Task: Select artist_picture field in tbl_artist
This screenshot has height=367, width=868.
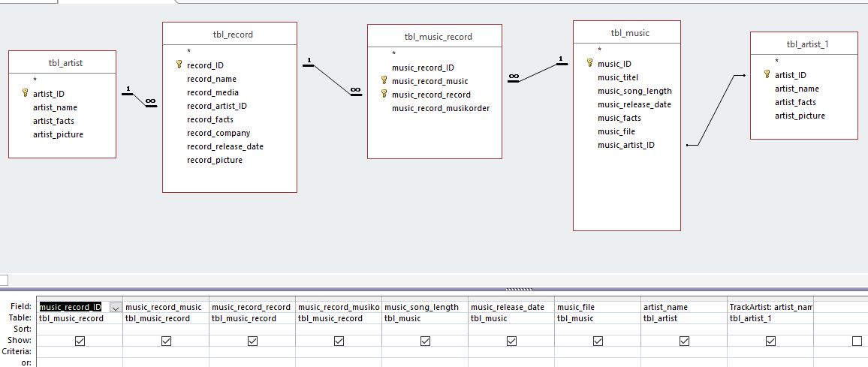Action: (58, 134)
